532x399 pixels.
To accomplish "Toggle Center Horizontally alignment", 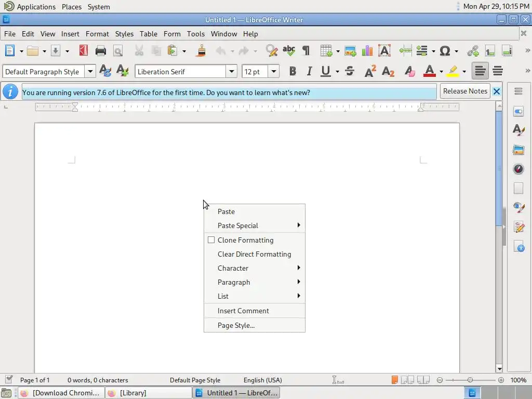I will click(x=498, y=71).
